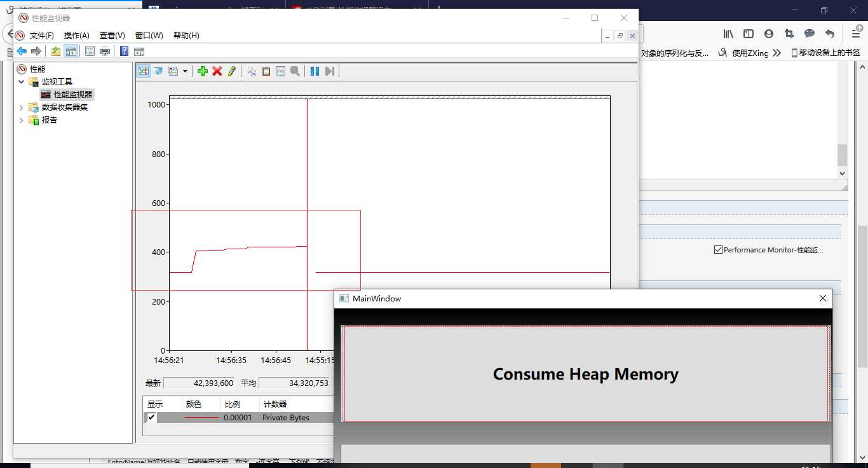Minimize the inner MMC child window
Viewport: 868px width, 468px height.
click(608, 36)
